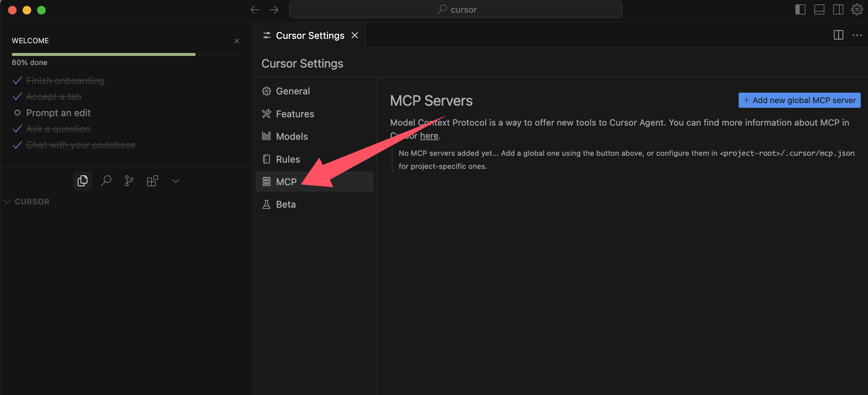Switch to the Cursor Settings tab
The image size is (868, 395).
[x=309, y=35]
